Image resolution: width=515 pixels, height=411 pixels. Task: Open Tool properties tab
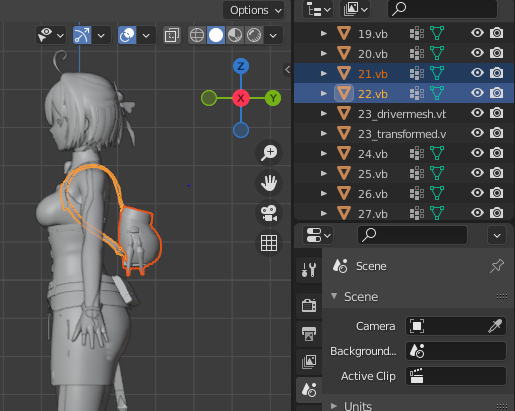[x=309, y=270]
